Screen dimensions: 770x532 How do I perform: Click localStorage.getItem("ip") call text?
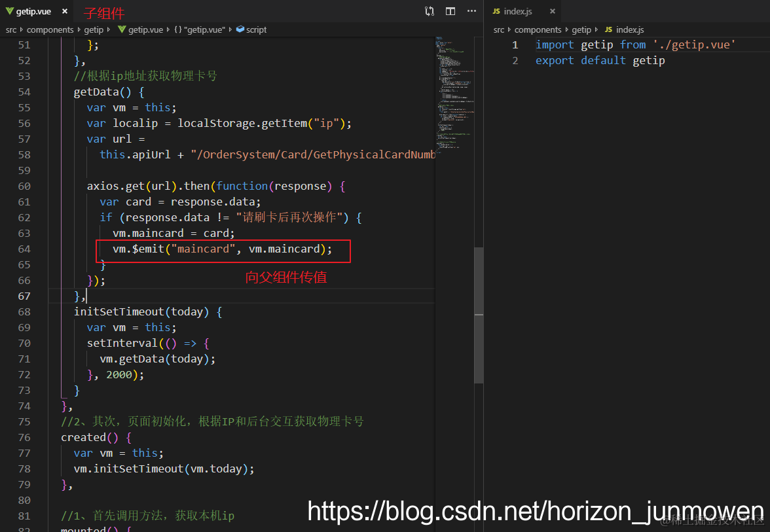coord(261,123)
